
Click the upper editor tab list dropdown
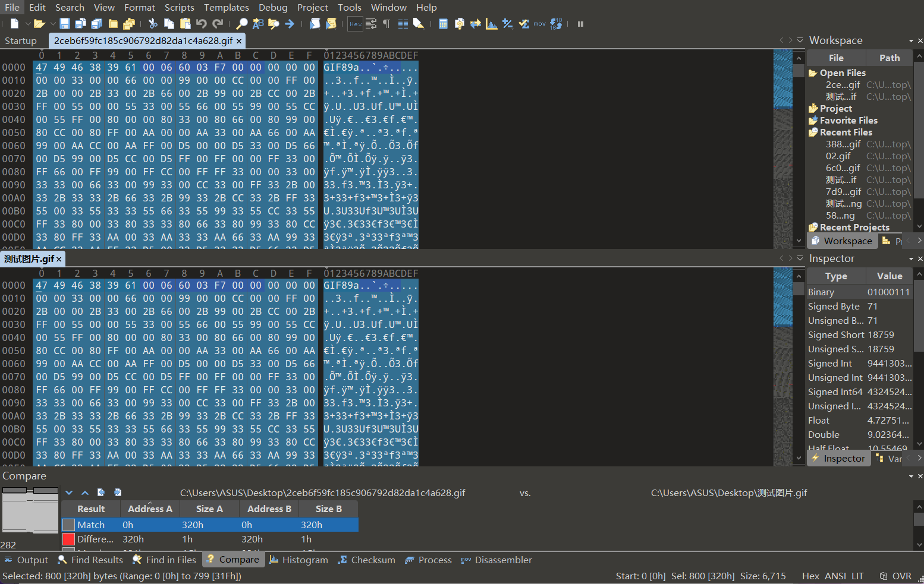pyautogui.click(x=800, y=40)
